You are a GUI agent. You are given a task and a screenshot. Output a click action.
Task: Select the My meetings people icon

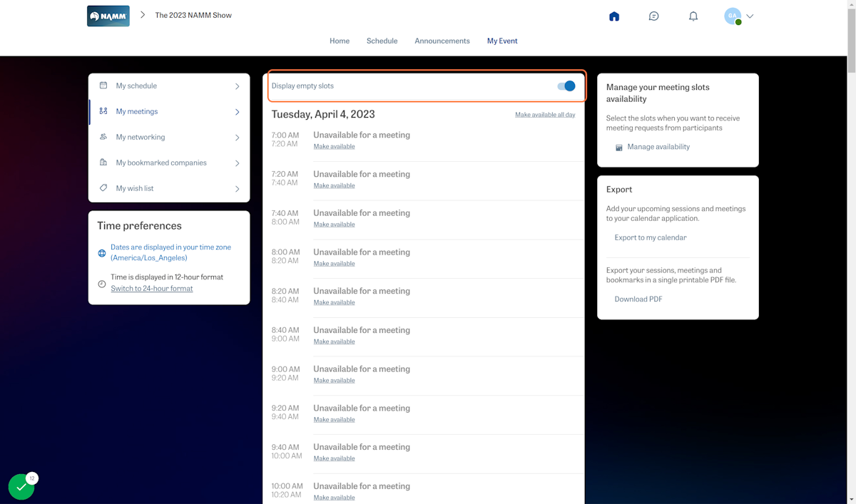tap(102, 111)
